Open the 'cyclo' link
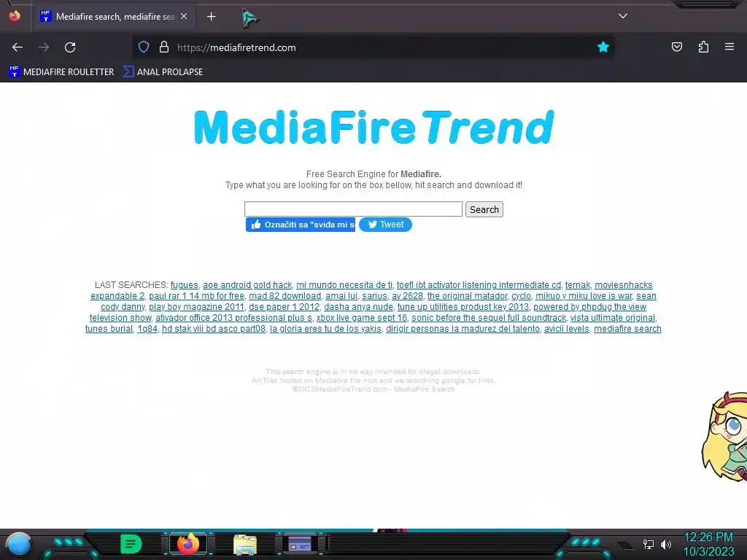747x560 pixels. pos(521,296)
